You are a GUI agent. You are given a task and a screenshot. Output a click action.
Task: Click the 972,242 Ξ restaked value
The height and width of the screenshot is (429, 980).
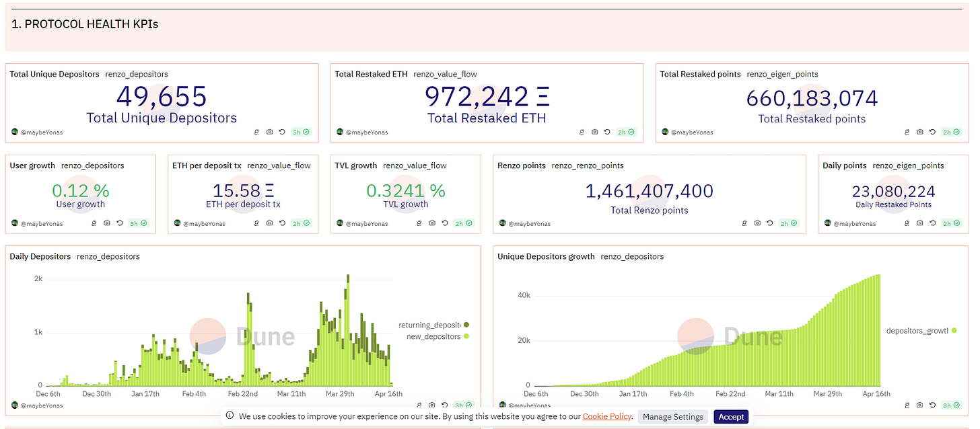pos(487,97)
